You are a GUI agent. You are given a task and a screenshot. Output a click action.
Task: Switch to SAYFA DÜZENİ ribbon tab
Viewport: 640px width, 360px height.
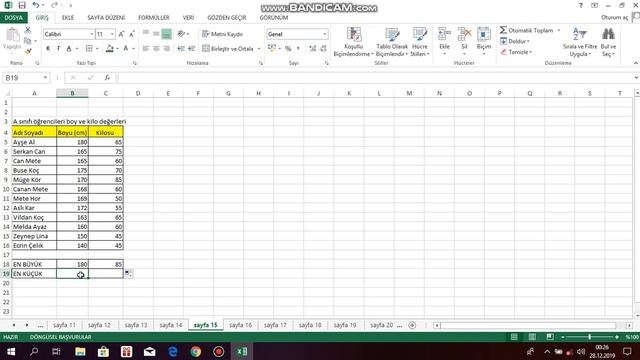click(106, 18)
